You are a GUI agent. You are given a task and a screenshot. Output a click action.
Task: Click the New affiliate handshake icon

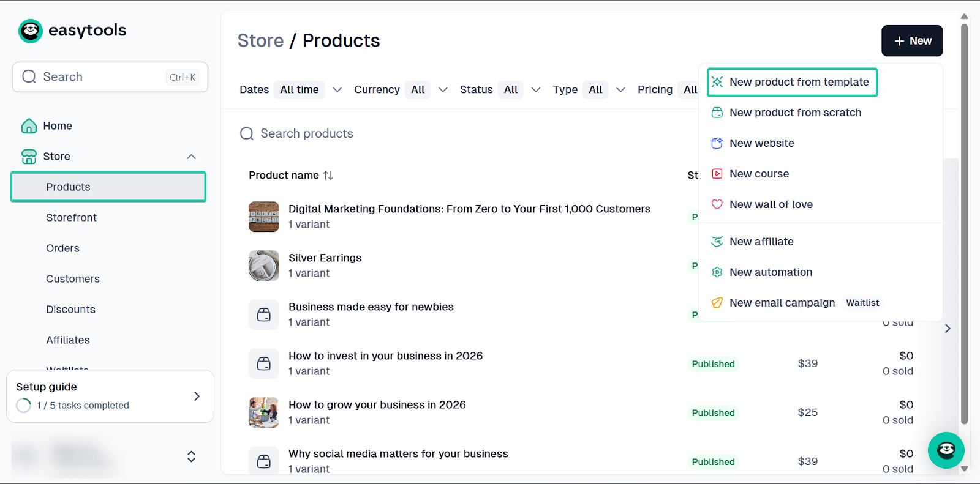pos(717,242)
